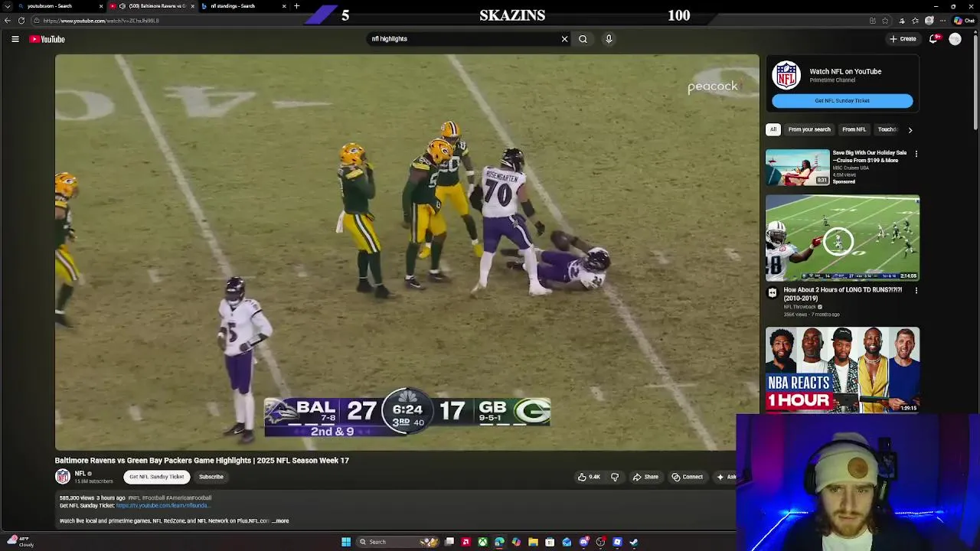Click the browser address bar URL
980x551 pixels.
(x=101, y=21)
